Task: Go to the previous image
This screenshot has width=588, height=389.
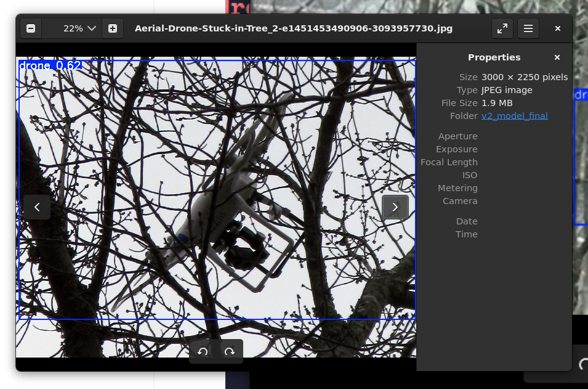Action: (x=37, y=207)
